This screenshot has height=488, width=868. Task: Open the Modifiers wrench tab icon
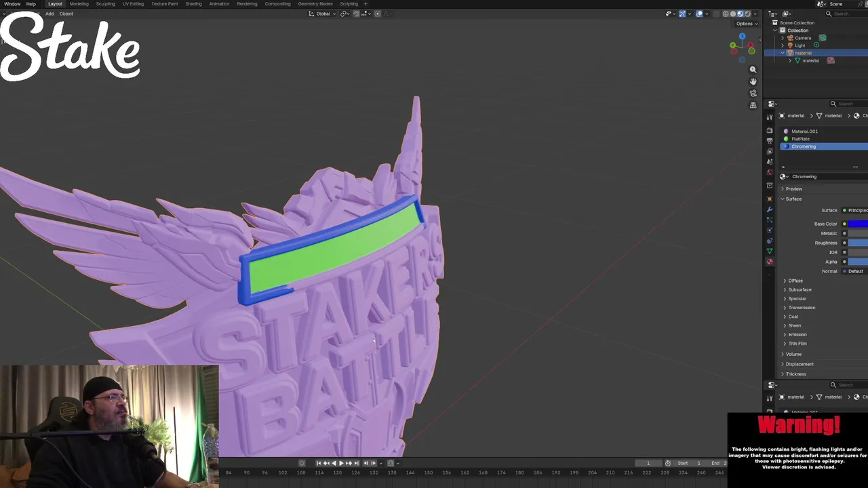(770, 209)
